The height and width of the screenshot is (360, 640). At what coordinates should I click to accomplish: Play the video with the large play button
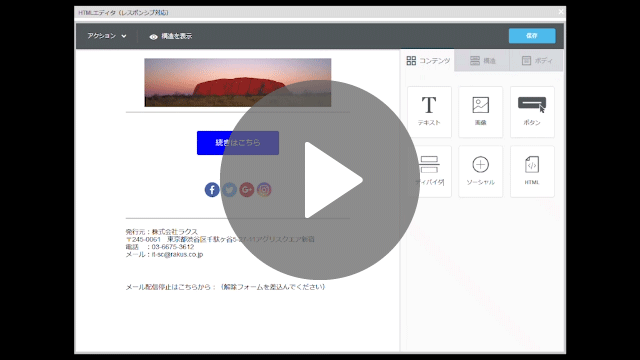tap(320, 180)
